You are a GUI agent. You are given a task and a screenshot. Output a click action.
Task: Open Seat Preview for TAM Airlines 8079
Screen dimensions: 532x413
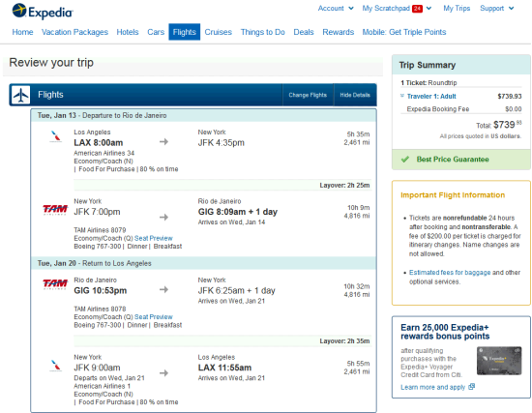click(154, 238)
